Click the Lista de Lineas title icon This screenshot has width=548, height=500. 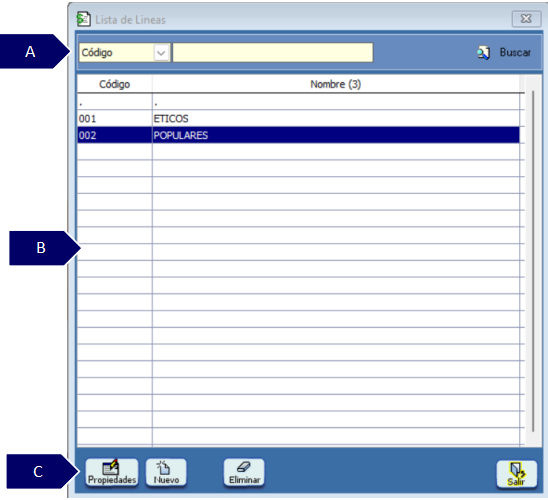coord(84,19)
